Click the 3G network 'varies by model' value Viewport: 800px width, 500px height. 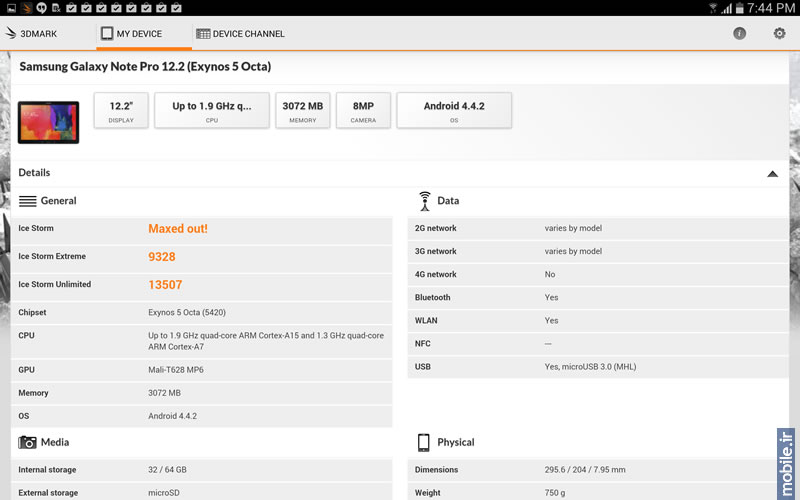pos(573,251)
